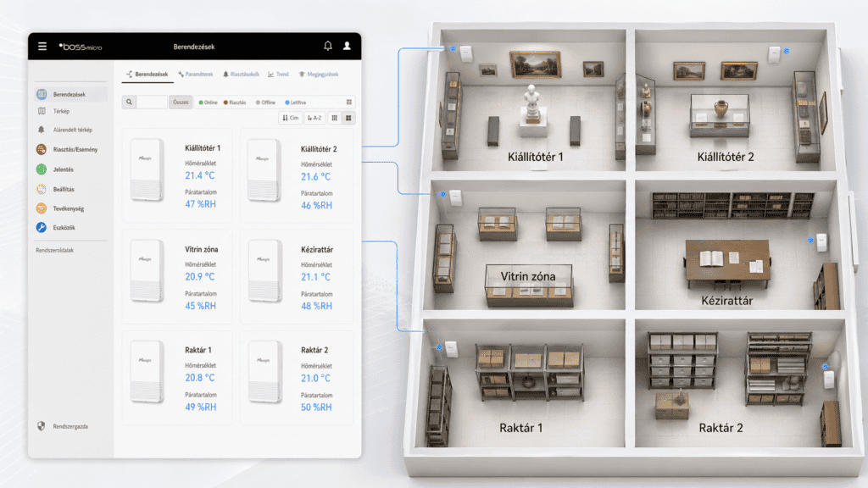The image size is (868, 488).
Task: Switch to the Trend tab
Action: [278, 75]
